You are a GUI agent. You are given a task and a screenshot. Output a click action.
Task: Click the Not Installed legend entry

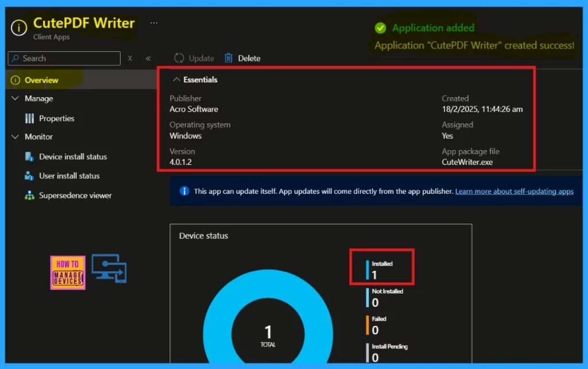click(385, 297)
